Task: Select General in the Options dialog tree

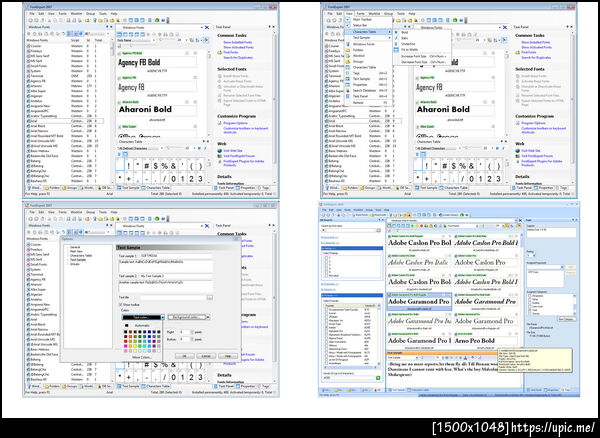Action: [75, 247]
